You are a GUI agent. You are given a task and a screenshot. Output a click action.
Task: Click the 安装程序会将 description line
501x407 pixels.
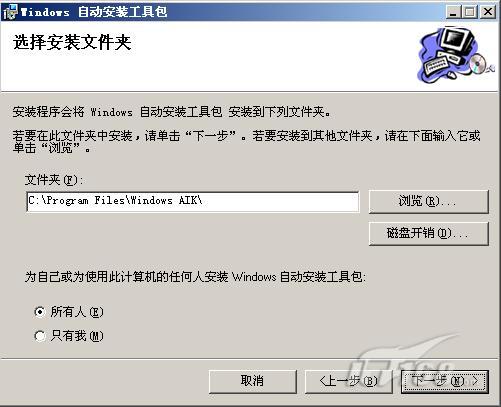[172, 112]
